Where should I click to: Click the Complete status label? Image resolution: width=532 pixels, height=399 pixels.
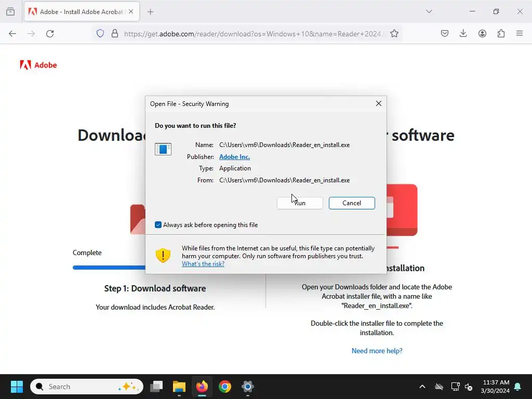click(87, 253)
